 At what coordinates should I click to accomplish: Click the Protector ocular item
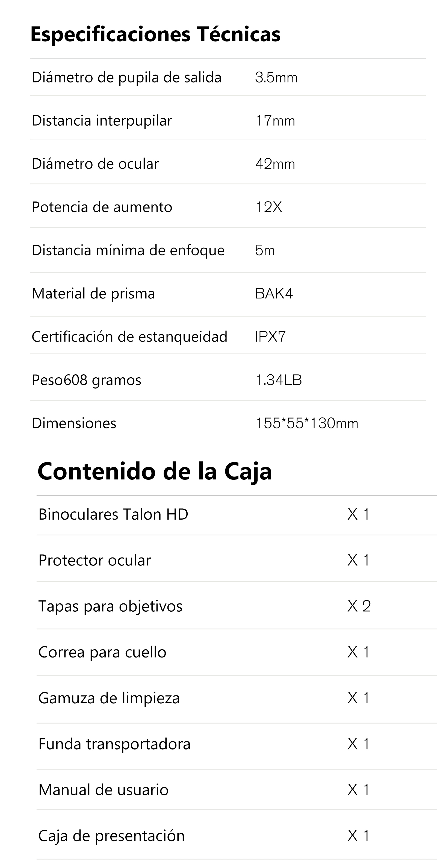pos(94,560)
